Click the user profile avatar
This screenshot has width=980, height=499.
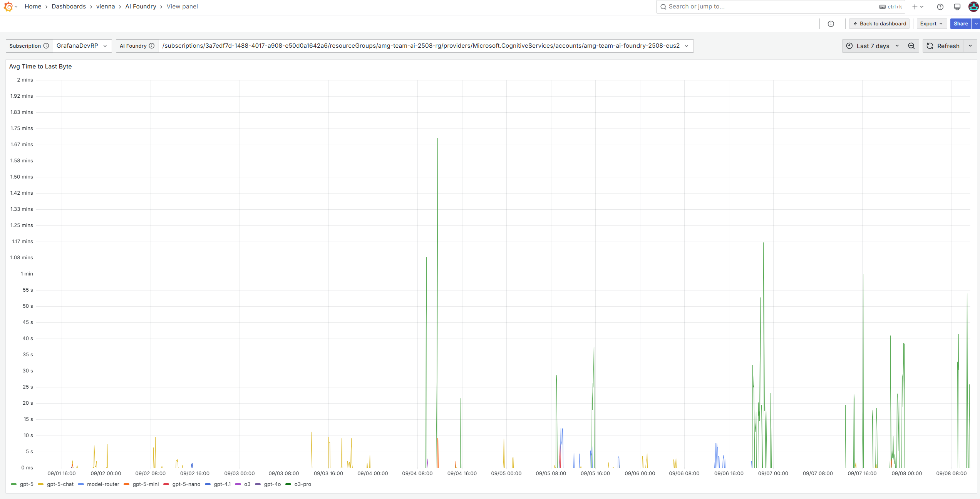(973, 7)
